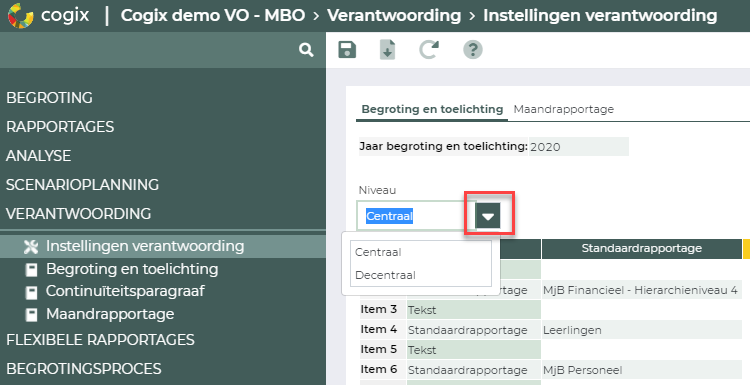Click wrench icon beside Instellingen verantwoording

coord(31,247)
